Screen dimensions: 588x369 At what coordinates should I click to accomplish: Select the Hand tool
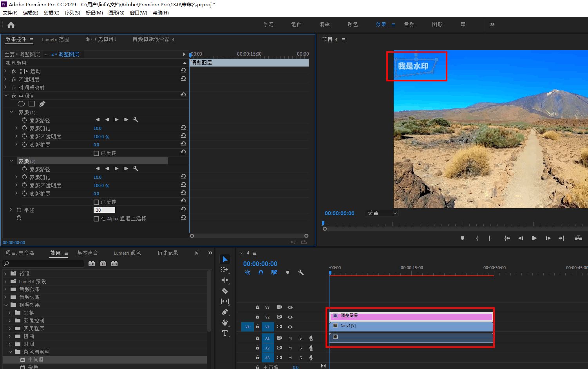225,322
